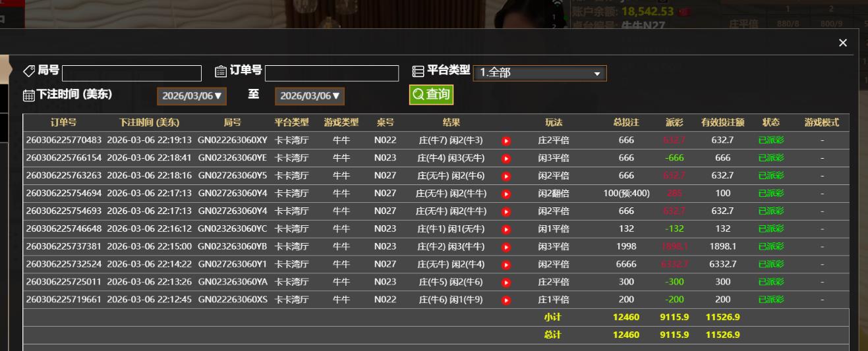Close the bet history dialog

click(x=843, y=43)
